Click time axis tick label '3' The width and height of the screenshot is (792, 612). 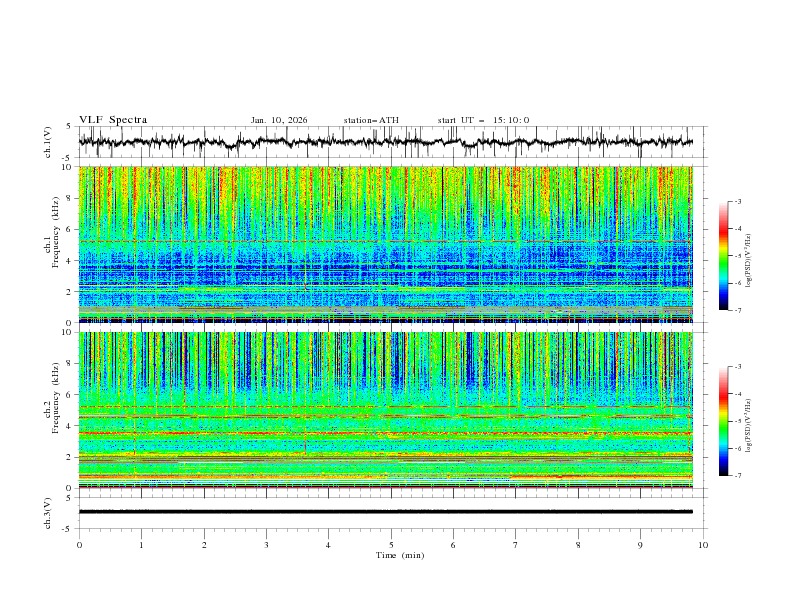[266, 545]
